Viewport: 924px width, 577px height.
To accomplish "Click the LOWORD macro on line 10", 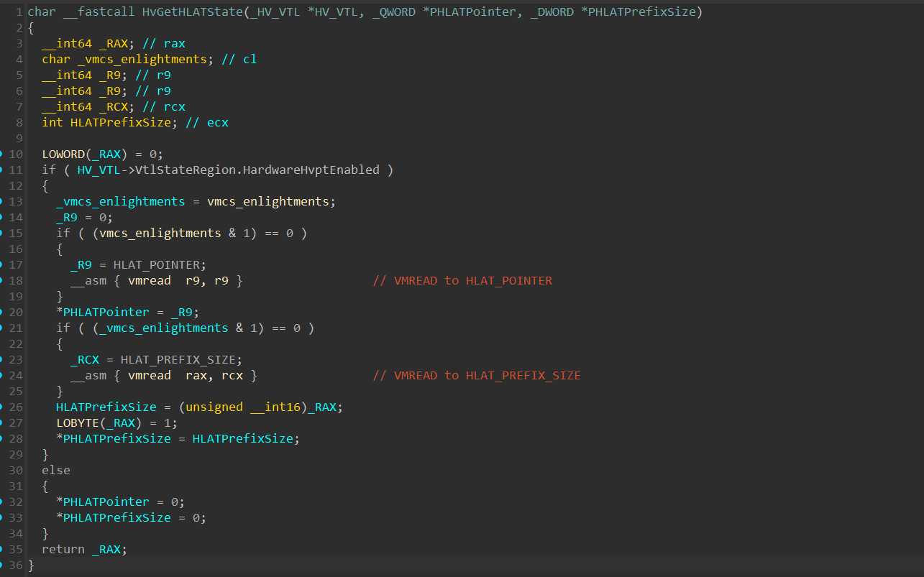I will pyautogui.click(x=63, y=154).
